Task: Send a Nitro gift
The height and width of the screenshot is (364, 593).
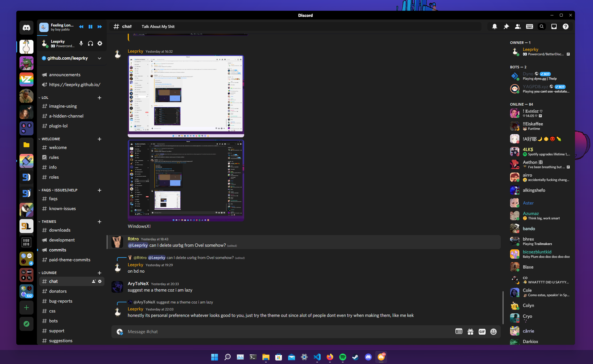Action: [471, 332]
